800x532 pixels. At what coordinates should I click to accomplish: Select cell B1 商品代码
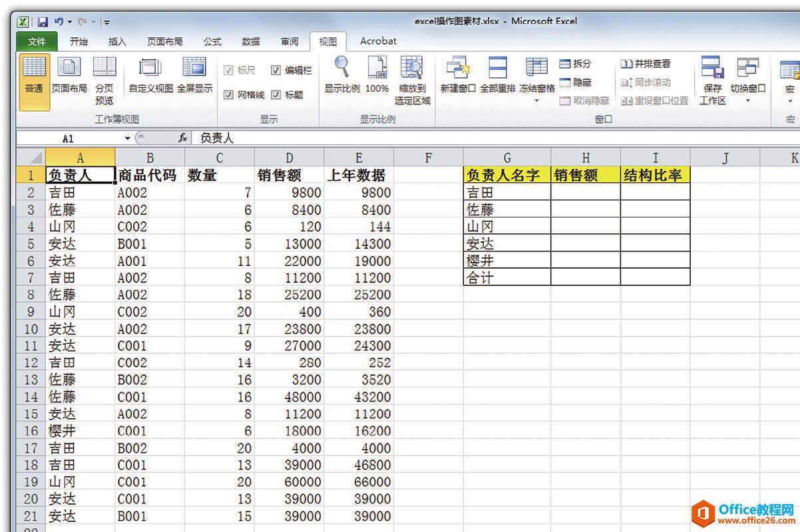click(150, 175)
